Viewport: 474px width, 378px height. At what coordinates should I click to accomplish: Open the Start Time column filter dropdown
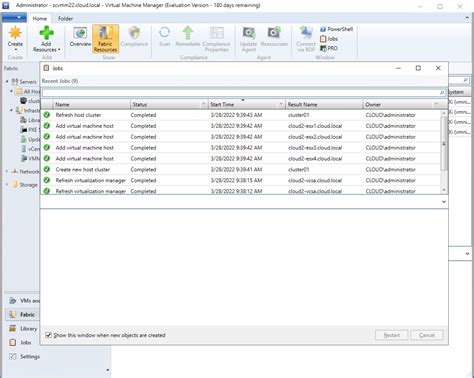click(x=281, y=105)
